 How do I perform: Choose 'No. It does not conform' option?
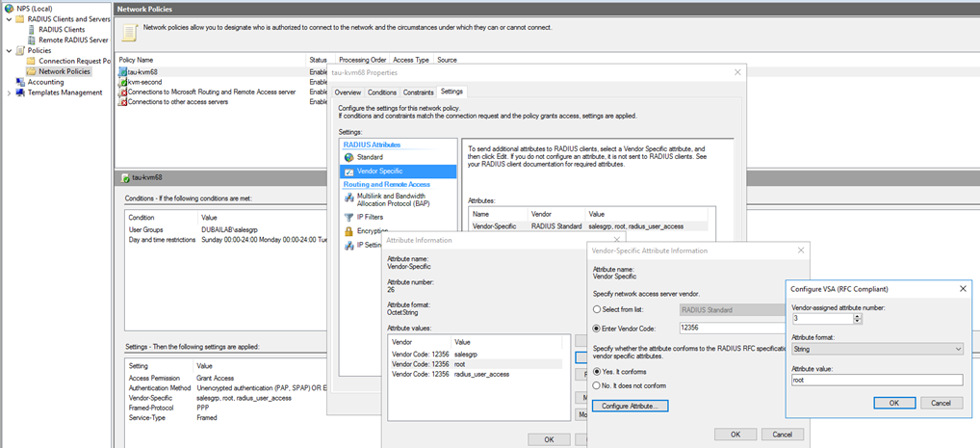(596, 385)
